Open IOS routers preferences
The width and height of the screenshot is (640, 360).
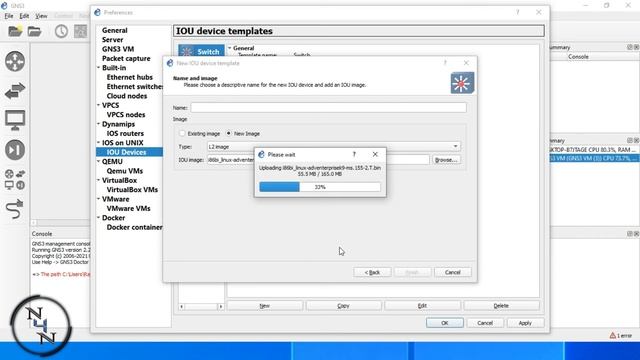(125, 133)
